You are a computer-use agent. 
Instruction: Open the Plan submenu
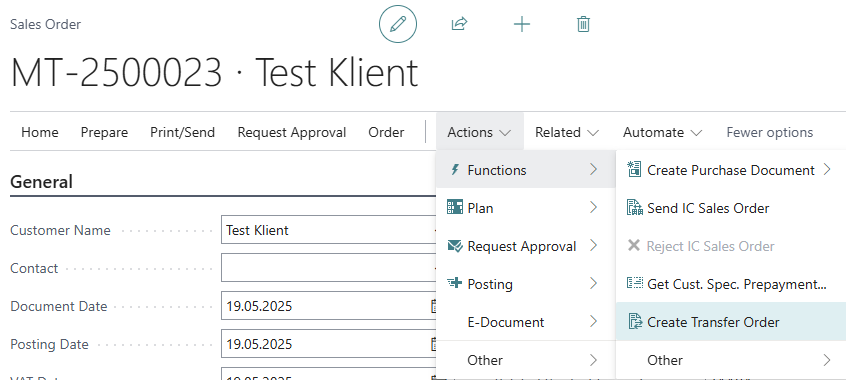tap(526, 208)
